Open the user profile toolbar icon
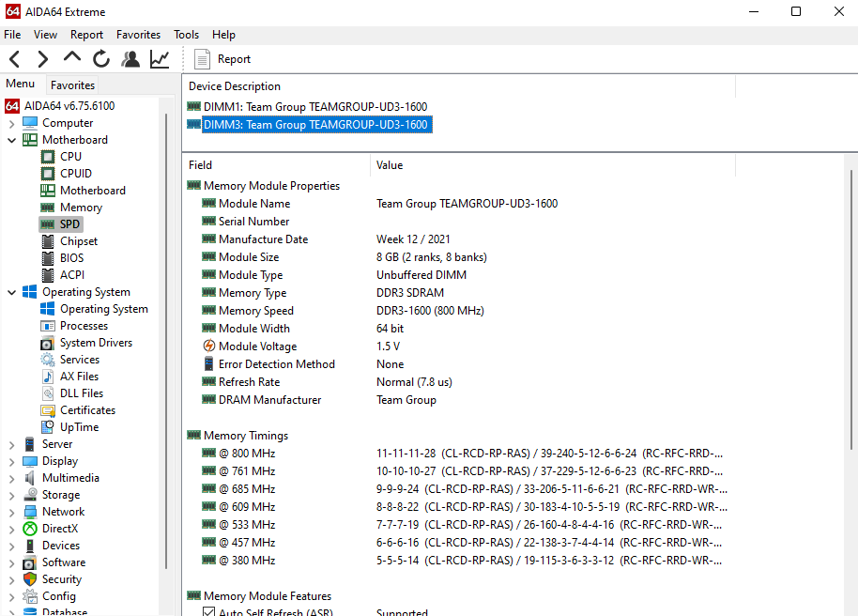The width and height of the screenshot is (858, 616). (x=130, y=59)
